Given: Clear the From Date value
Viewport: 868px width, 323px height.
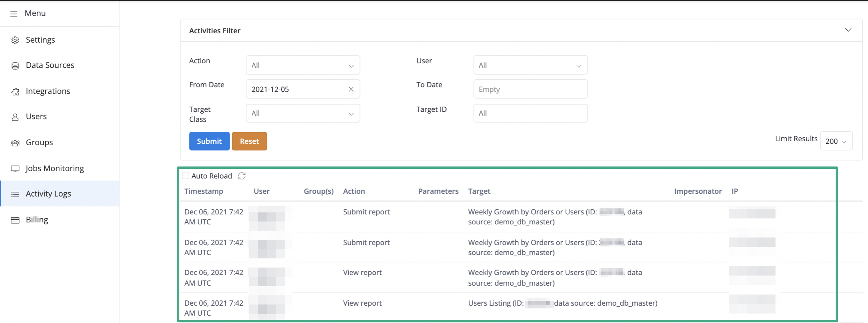Looking at the screenshot, I should (351, 89).
